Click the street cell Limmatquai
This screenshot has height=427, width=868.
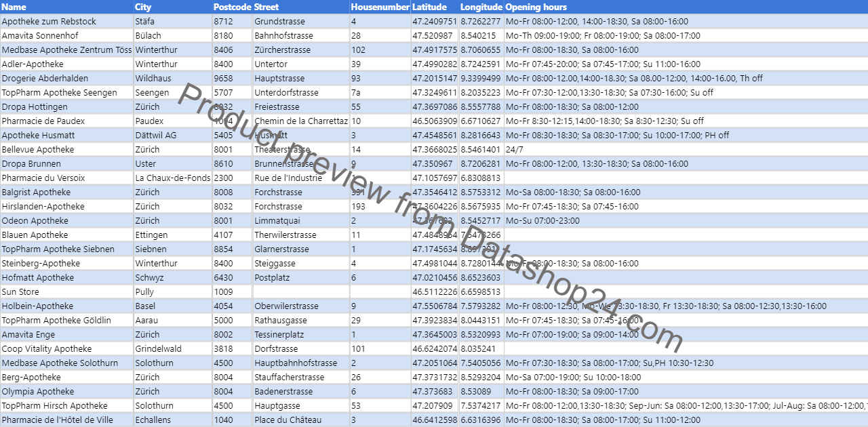tap(301, 221)
